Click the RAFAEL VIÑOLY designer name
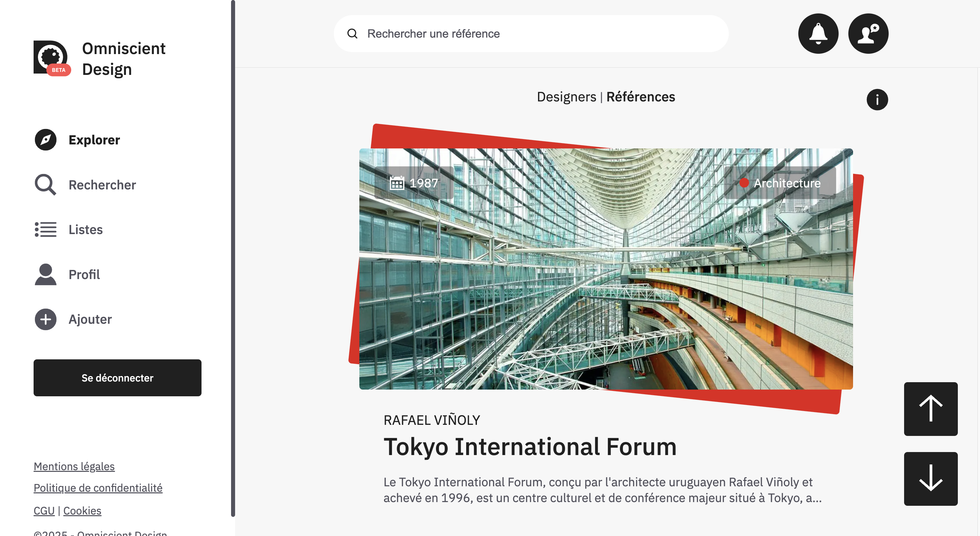 (x=432, y=420)
